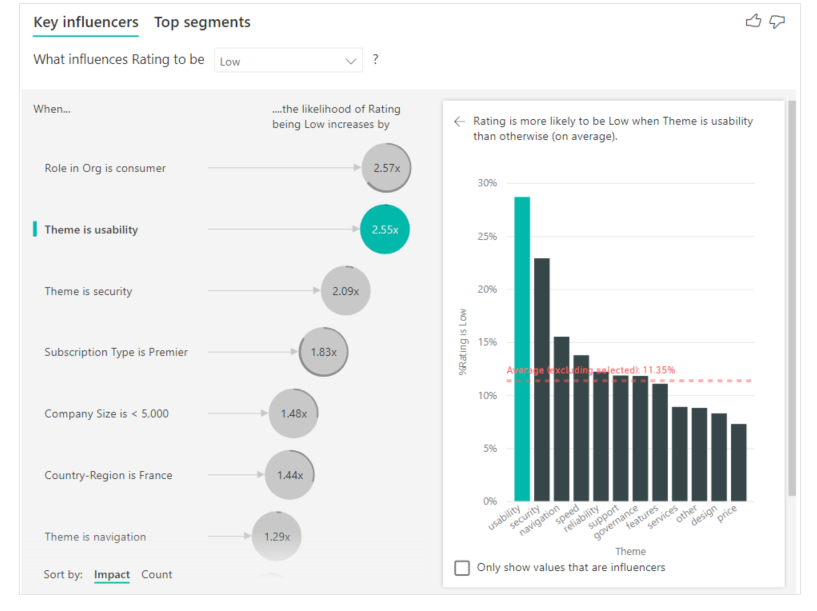
Task: Enable Only show values that are influencers
Action: click(462, 568)
